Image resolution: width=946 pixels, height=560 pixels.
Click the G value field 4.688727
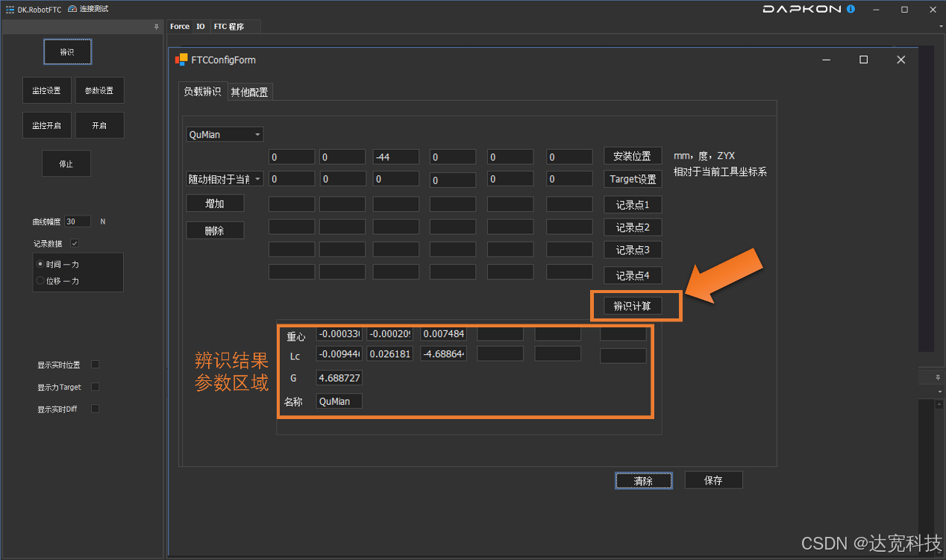point(339,378)
